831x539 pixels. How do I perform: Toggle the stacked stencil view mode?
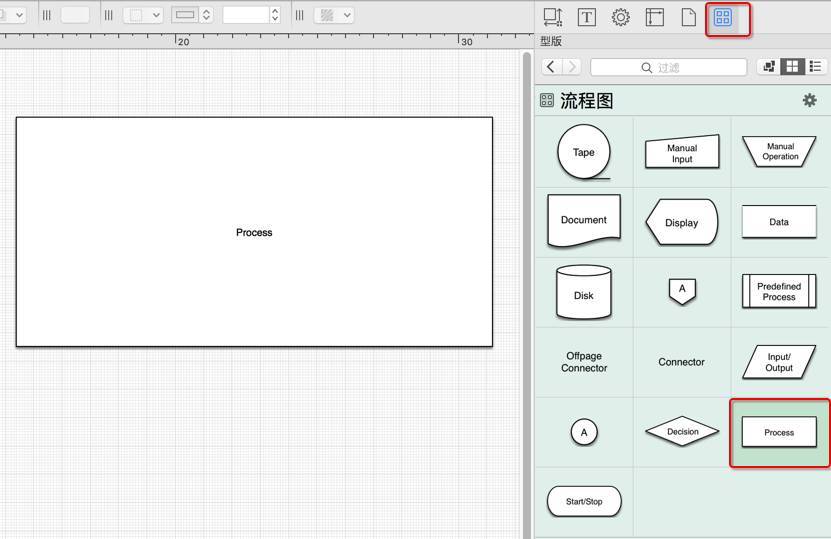[x=768, y=67]
